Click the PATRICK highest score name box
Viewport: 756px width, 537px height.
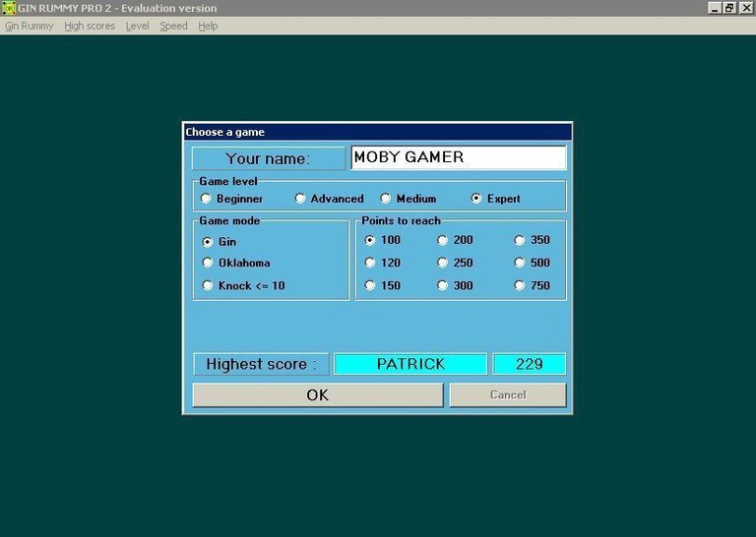[410, 364]
